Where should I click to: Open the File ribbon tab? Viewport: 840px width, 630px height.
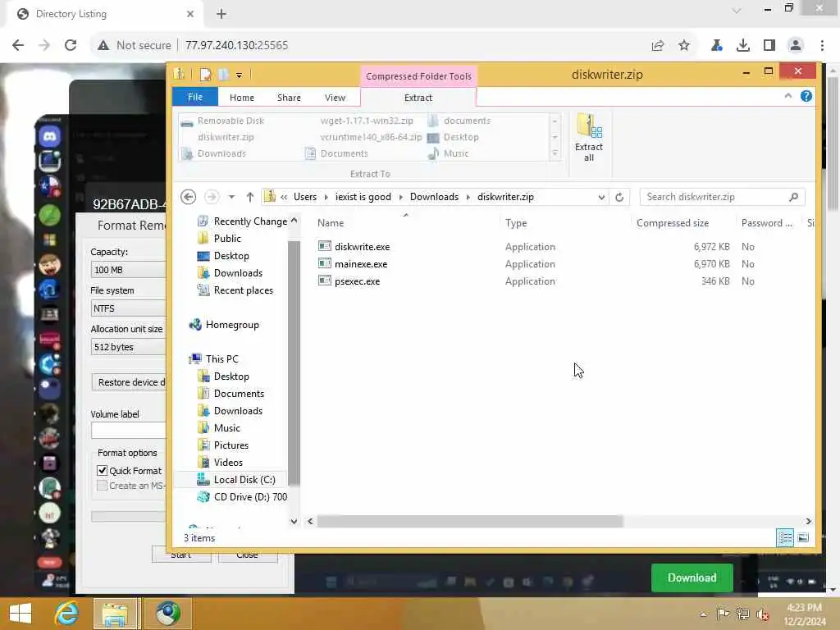tap(195, 97)
